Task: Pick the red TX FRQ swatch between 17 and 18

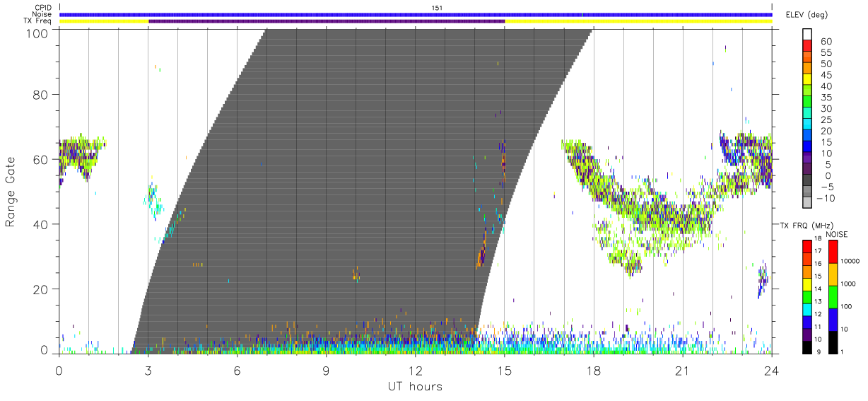Action: 807,246
